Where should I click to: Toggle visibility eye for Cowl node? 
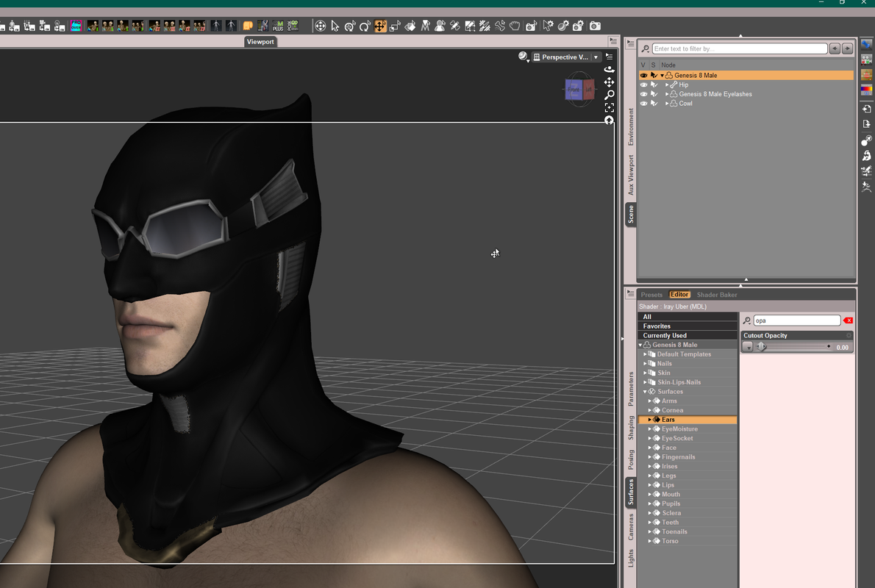pyautogui.click(x=643, y=104)
